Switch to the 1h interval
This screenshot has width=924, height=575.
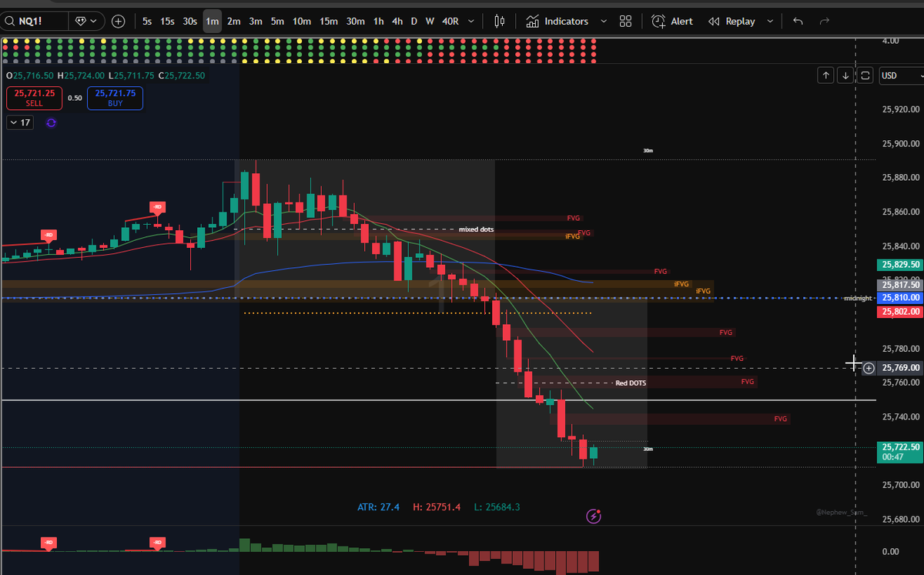tap(379, 22)
